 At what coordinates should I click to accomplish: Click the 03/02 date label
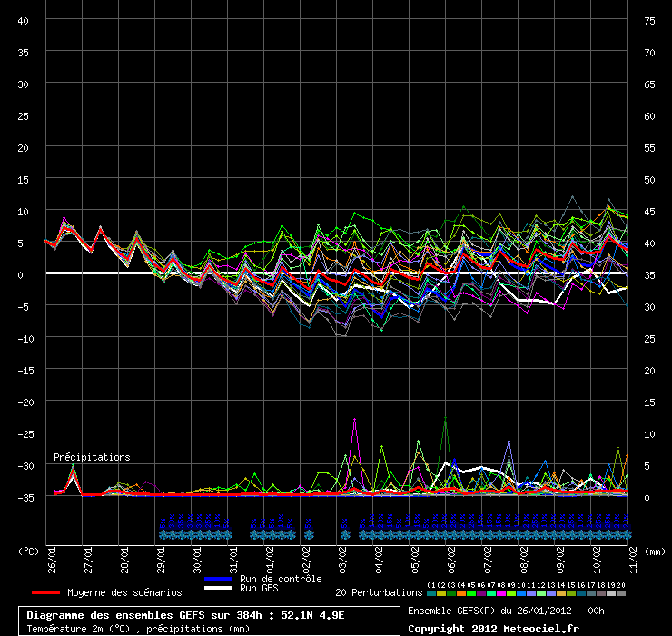point(343,560)
